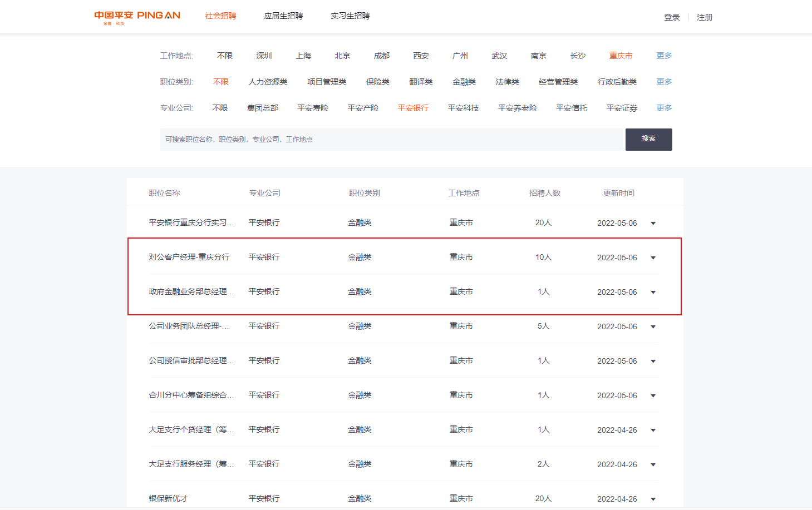Image resolution: width=812 pixels, height=510 pixels.
Task: Select 金融类 category filter
Action: 464,82
